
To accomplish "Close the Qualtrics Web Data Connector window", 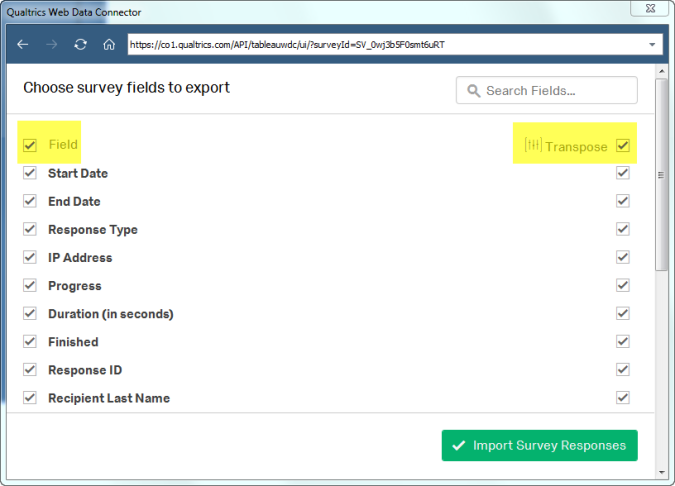I will tap(650, 8).
